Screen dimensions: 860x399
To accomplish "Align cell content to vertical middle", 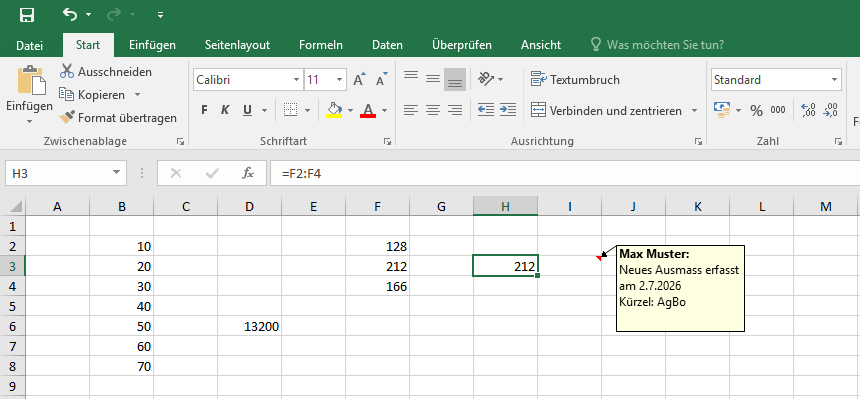I will (x=433, y=80).
